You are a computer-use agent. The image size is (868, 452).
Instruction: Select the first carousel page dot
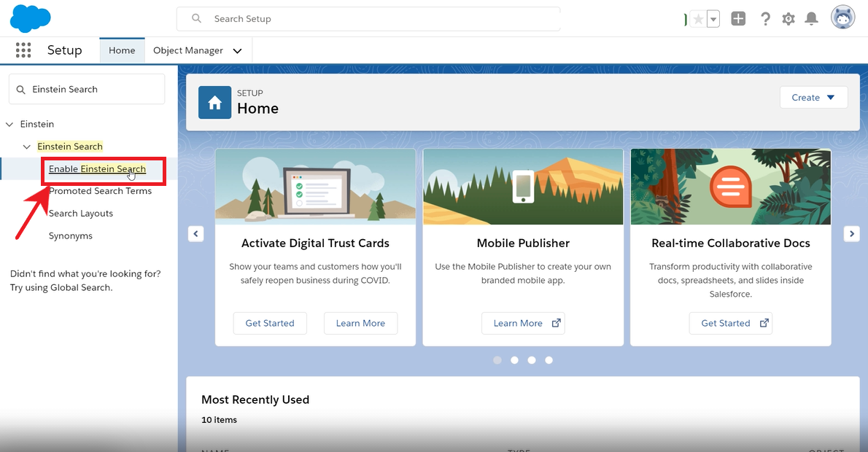(497, 360)
